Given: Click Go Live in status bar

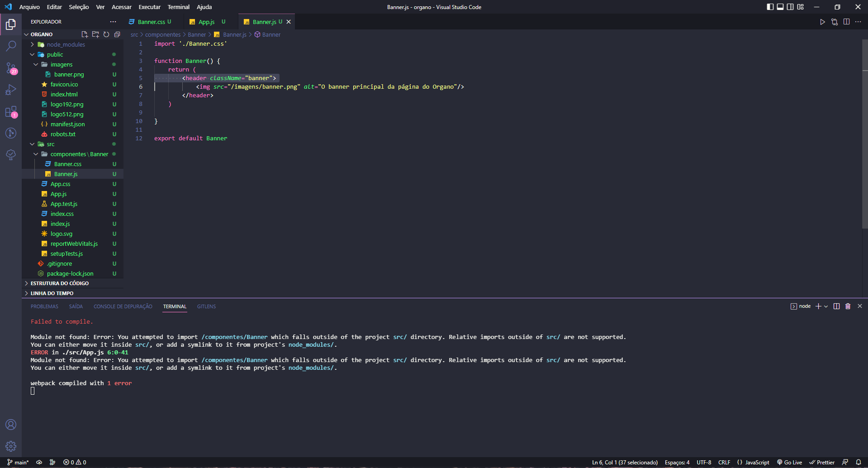Looking at the screenshot, I should [x=789, y=463].
